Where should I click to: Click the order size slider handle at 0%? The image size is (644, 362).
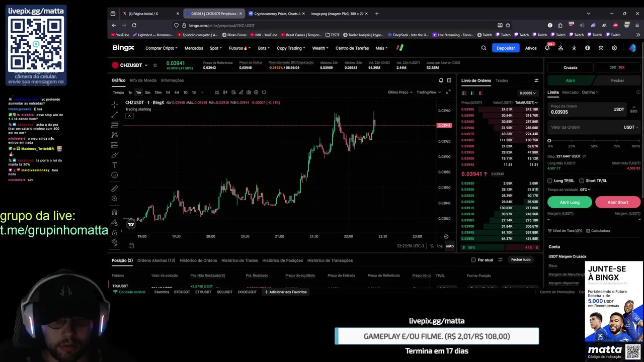coord(549,141)
